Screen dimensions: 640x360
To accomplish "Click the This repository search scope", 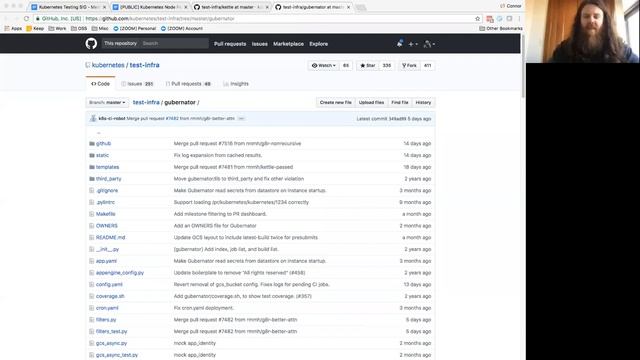I will (120, 43).
